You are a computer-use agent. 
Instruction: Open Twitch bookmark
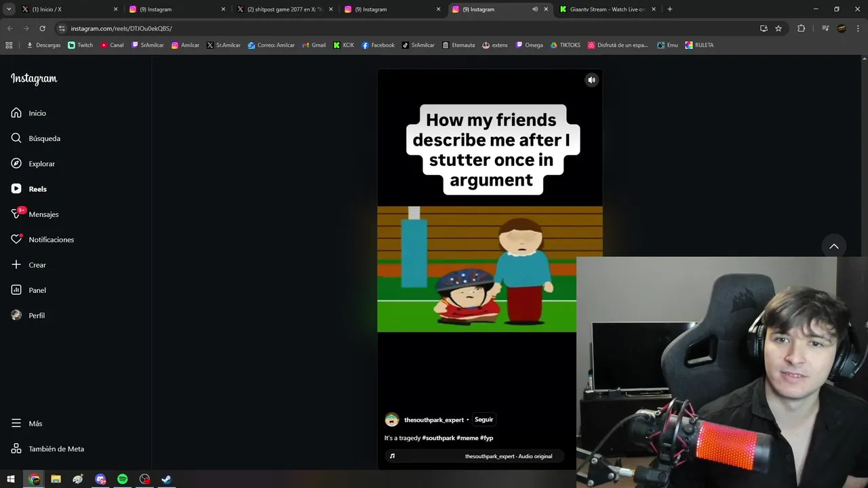click(x=81, y=45)
